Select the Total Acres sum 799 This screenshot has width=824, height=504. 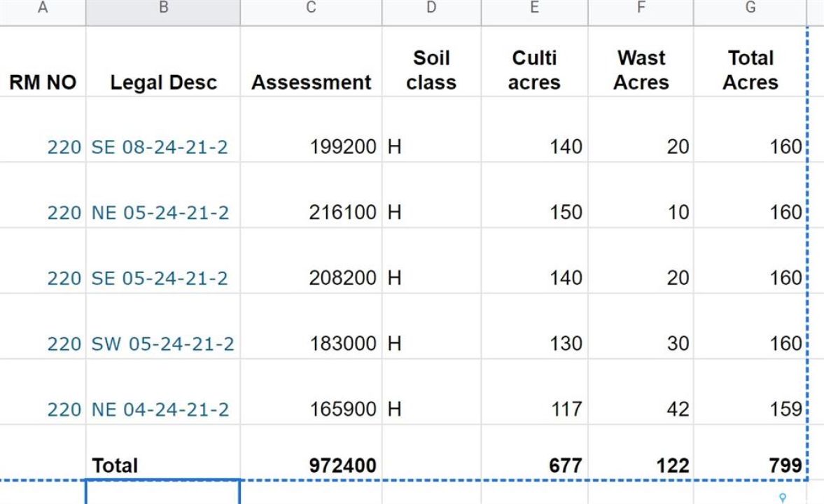(x=783, y=465)
